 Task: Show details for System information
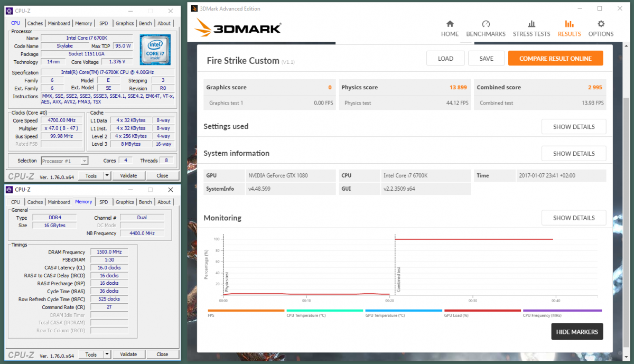pos(574,154)
